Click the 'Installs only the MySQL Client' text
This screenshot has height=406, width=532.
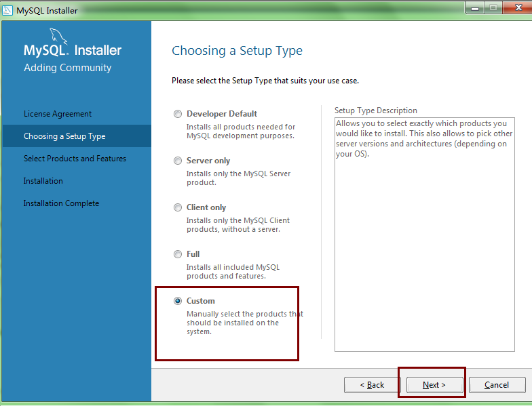238,225
